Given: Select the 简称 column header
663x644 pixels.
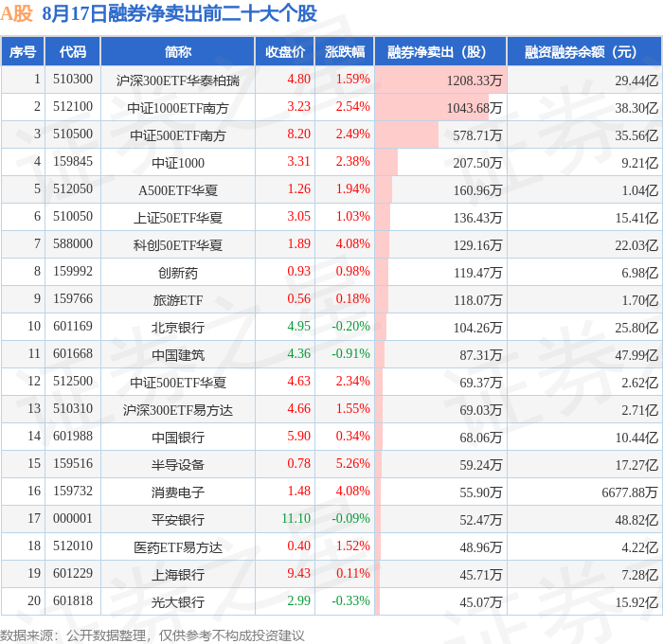Looking at the screenshot, I should (x=178, y=51).
